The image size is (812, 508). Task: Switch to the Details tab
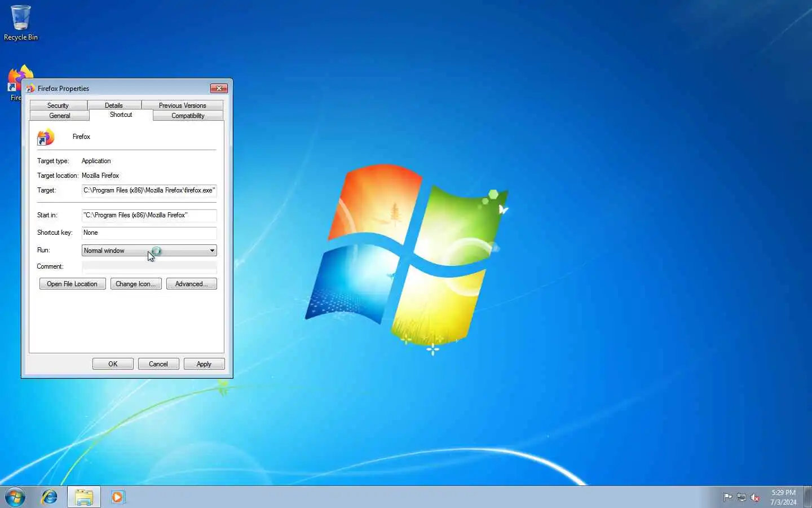click(x=114, y=106)
